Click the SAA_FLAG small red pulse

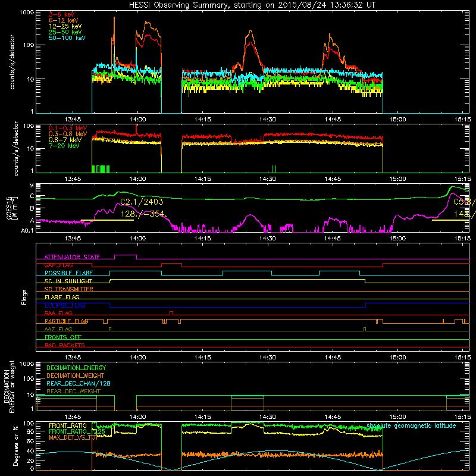tap(171, 312)
